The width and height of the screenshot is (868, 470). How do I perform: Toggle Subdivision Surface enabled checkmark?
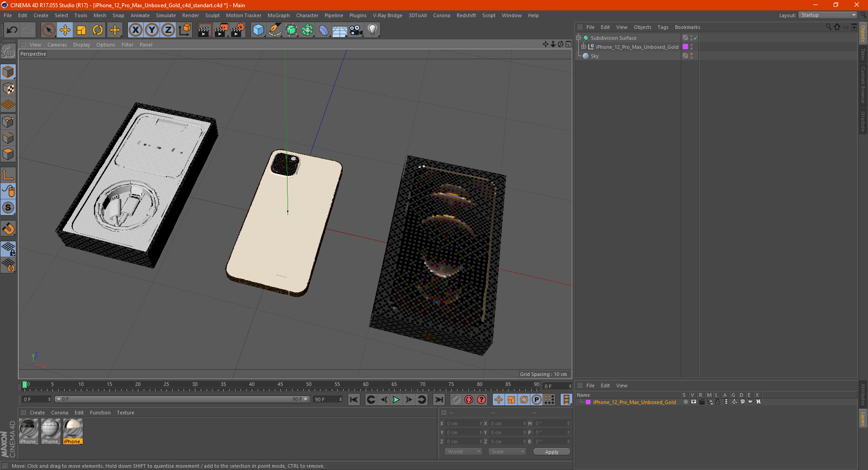pyautogui.click(x=696, y=38)
